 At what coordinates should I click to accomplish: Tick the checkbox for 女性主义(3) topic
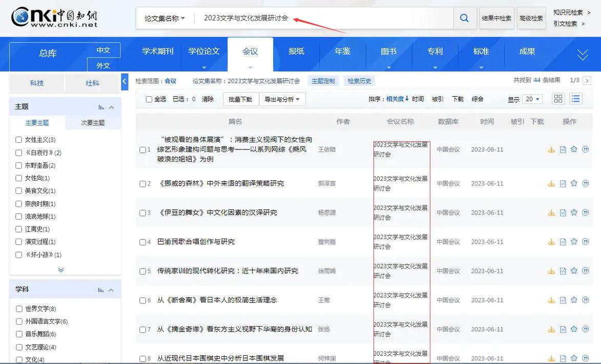(18, 139)
